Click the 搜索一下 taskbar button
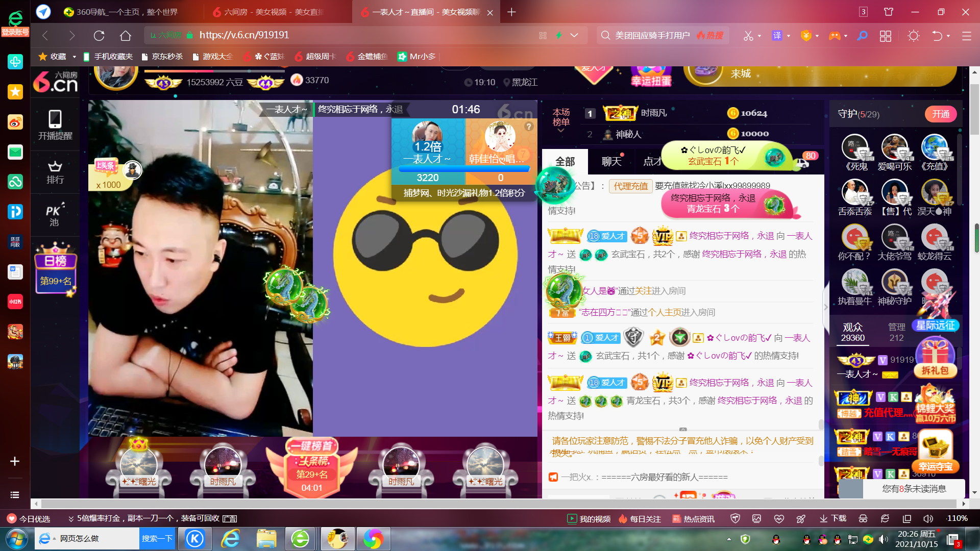This screenshot has height=551, width=980. [x=157, y=539]
